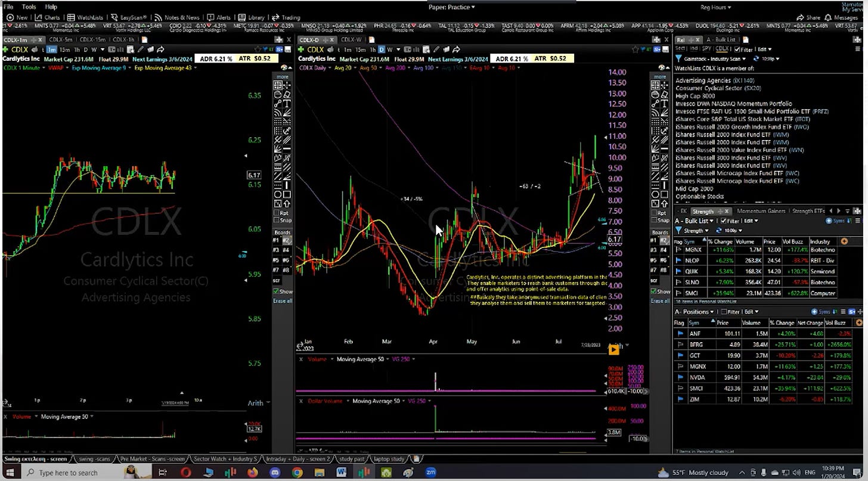Click the green plus icon beside CDLX on 1-minute chart
This screenshot has width=868, height=481.
5,49
